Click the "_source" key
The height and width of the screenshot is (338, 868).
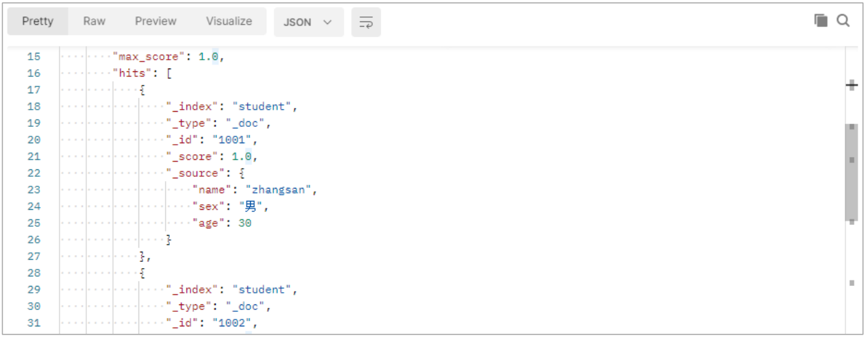pos(193,173)
